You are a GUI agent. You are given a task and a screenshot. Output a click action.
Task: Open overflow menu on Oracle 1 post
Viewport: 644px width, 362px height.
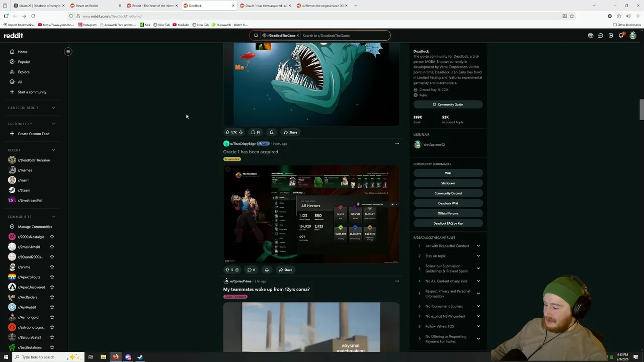pyautogui.click(x=397, y=144)
